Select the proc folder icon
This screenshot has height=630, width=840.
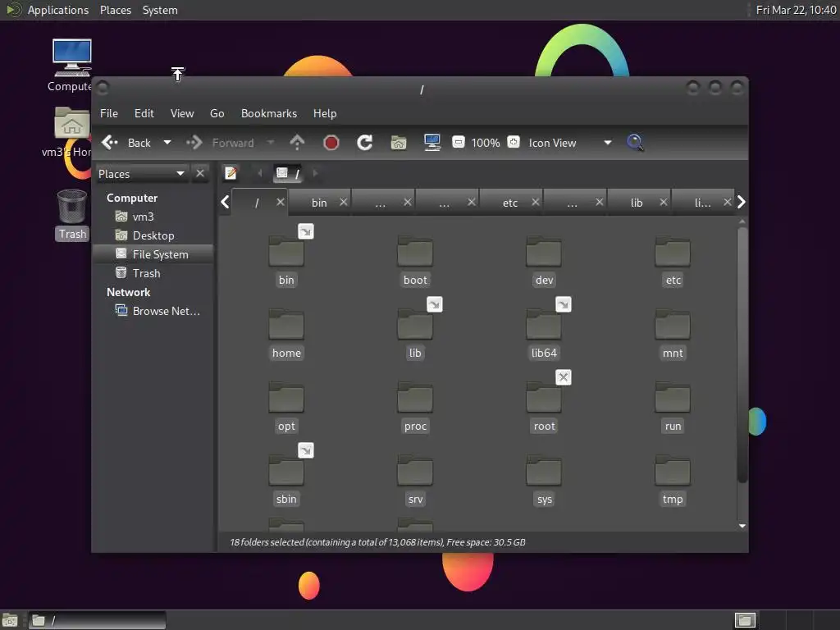(x=414, y=398)
